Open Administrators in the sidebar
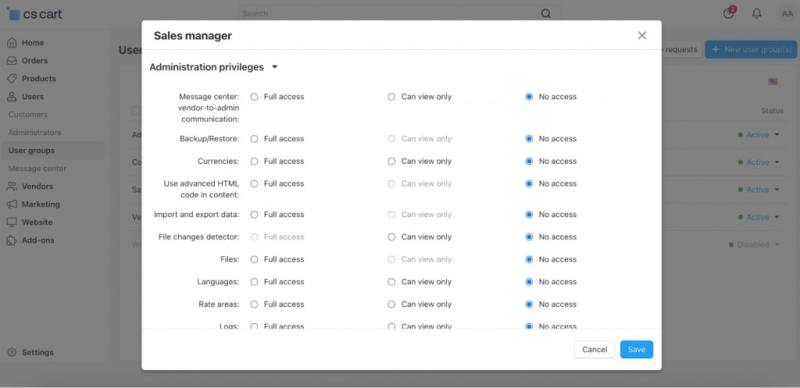This screenshot has width=800, height=388. [35, 133]
